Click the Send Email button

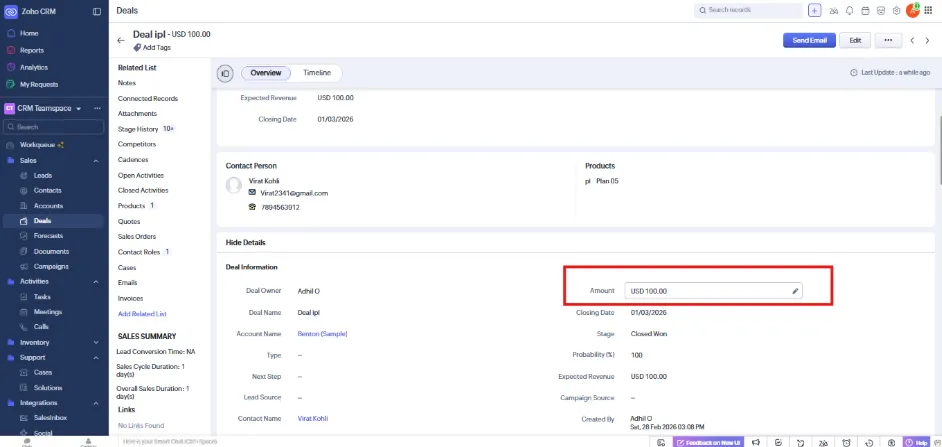(809, 40)
